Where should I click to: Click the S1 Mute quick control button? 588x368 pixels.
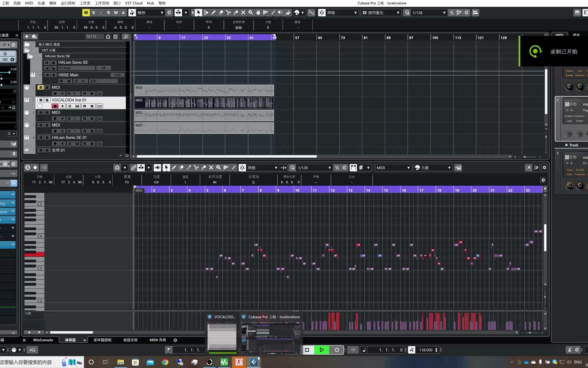[x=77, y=68]
